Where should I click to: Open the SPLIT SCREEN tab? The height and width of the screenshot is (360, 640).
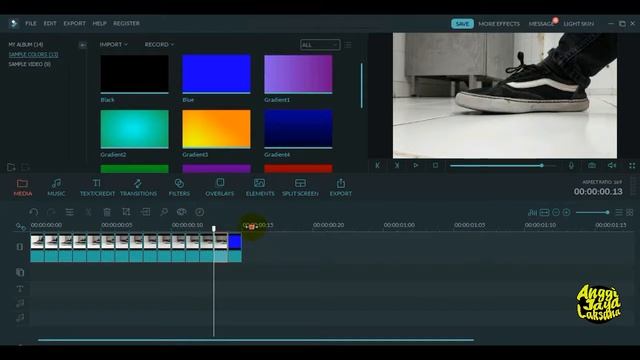[300, 187]
